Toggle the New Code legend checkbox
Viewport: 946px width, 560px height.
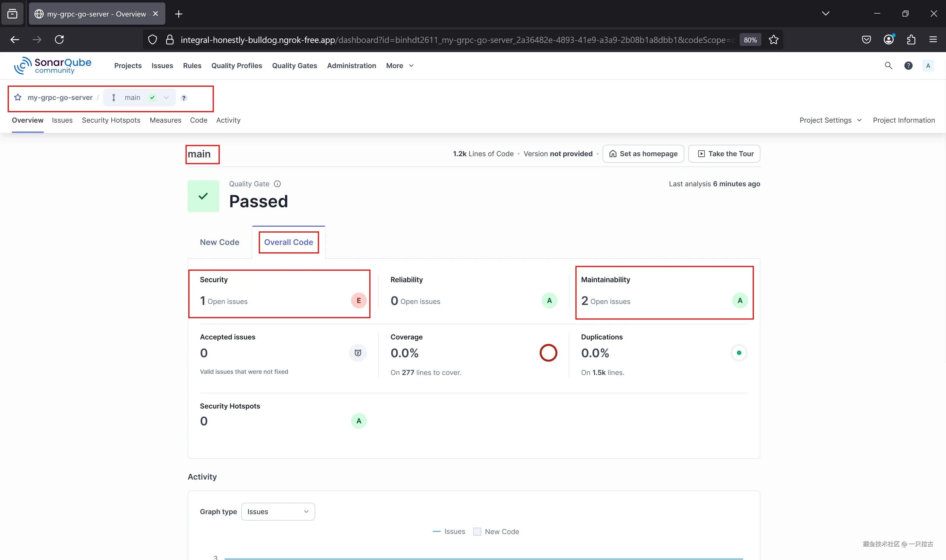tap(477, 531)
